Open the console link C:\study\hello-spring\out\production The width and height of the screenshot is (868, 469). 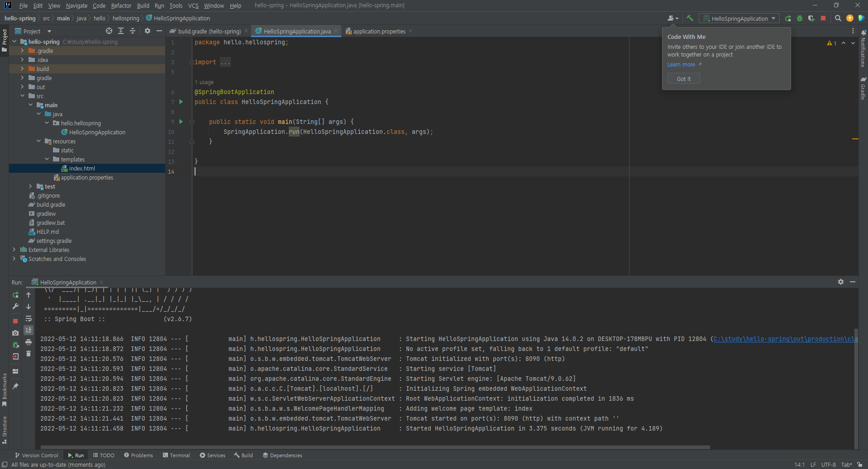(785, 339)
